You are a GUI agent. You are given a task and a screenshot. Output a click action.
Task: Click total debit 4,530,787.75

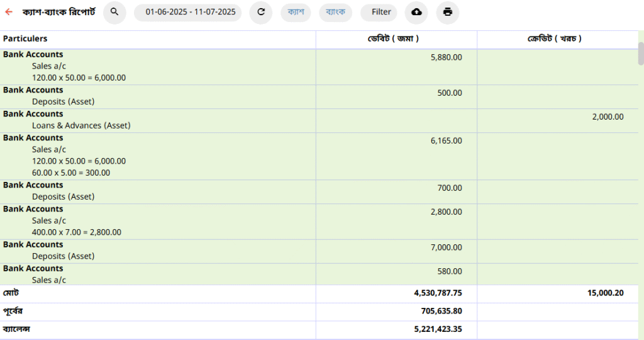pyautogui.click(x=438, y=293)
